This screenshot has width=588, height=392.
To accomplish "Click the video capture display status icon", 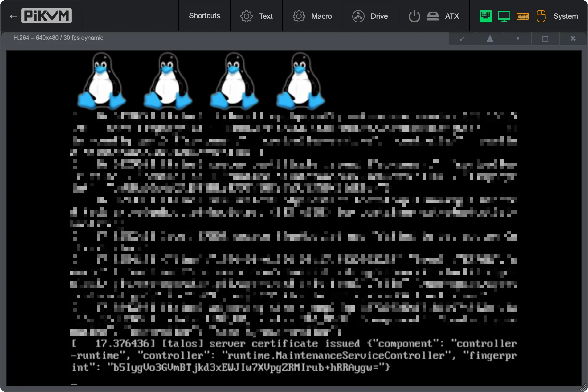I will click(x=504, y=16).
